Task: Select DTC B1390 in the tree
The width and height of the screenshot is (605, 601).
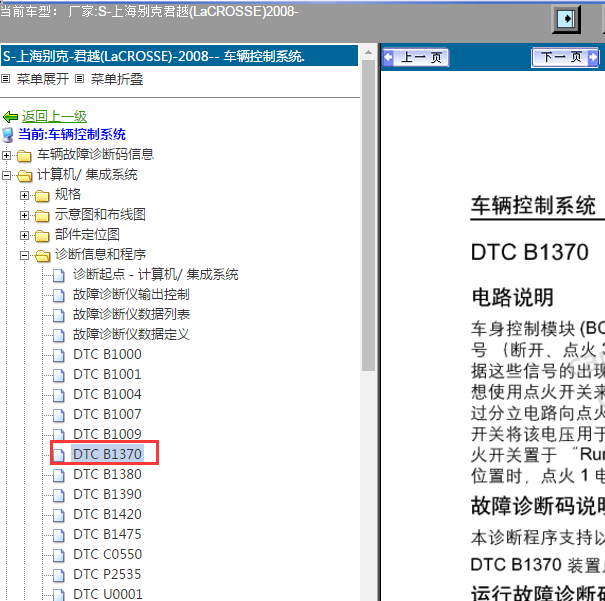Action: pyautogui.click(x=107, y=495)
